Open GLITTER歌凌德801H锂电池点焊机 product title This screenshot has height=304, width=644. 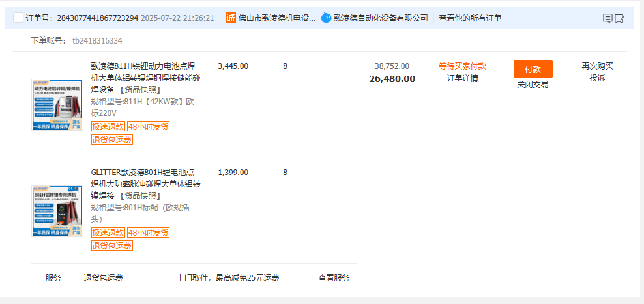(145, 184)
